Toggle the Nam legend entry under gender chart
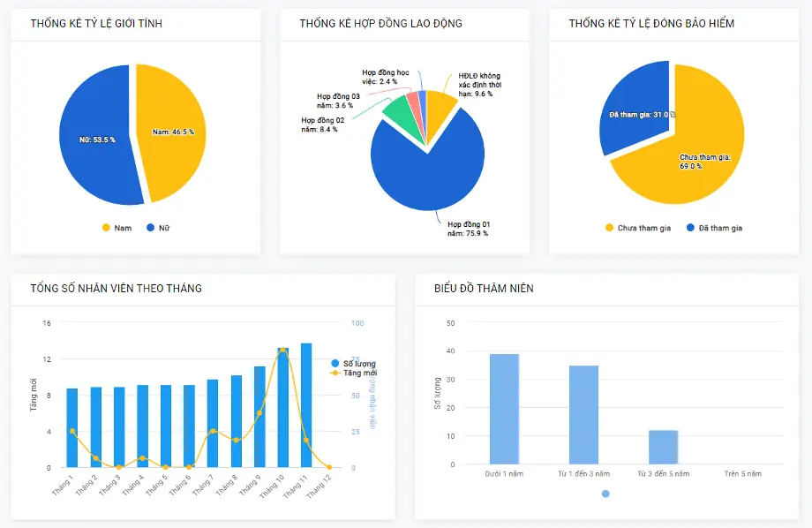The image size is (812, 528). coord(116,228)
